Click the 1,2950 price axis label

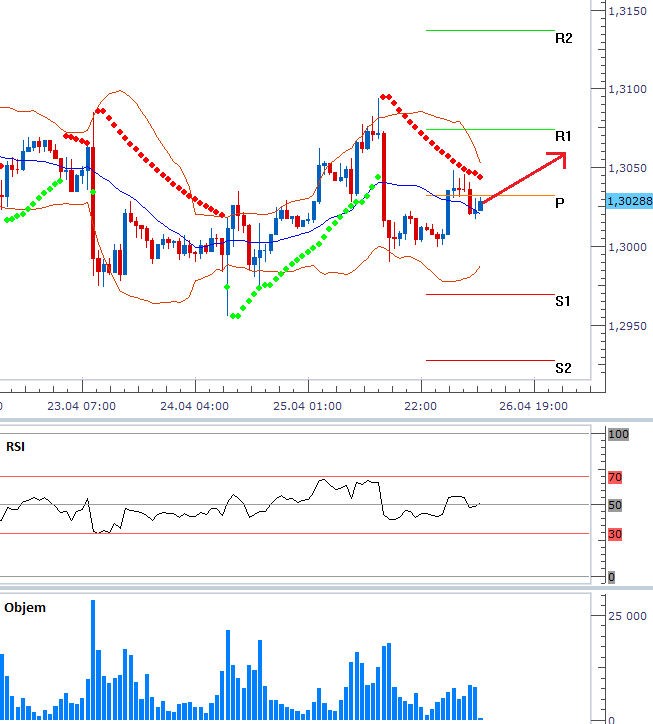pos(627,326)
